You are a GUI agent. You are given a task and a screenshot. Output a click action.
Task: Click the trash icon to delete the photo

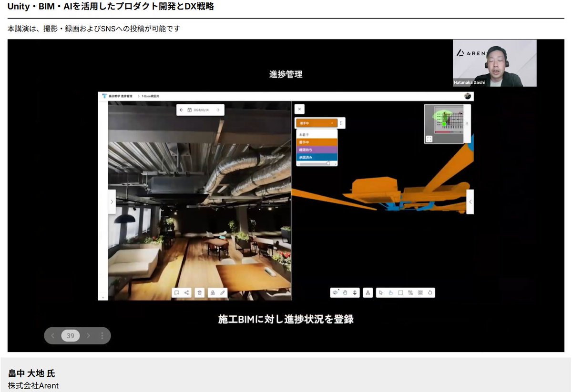click(x=200, y=292)
